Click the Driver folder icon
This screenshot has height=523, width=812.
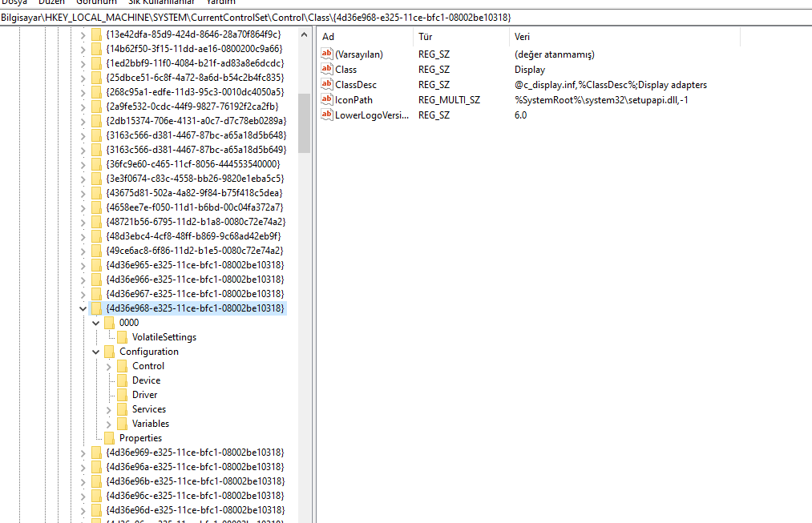122,395
